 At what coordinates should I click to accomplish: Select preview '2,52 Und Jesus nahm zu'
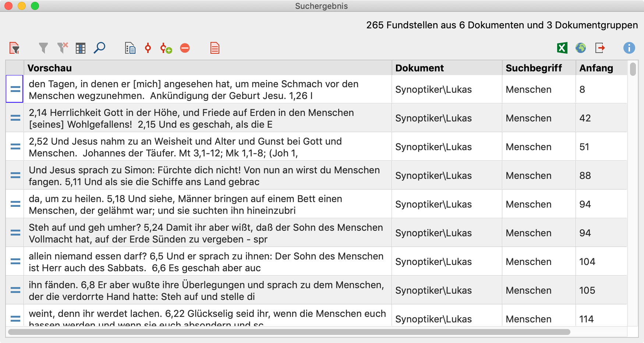[208, 147]
